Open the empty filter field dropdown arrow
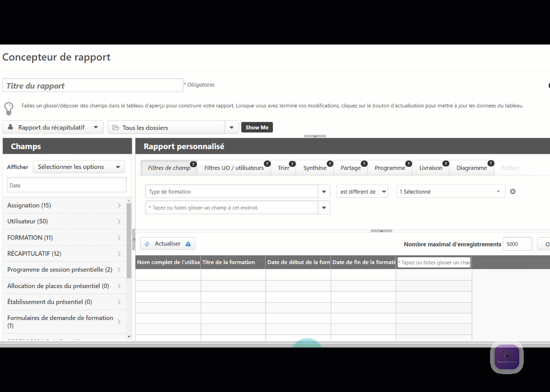550x392 pixels. [324, 208]
